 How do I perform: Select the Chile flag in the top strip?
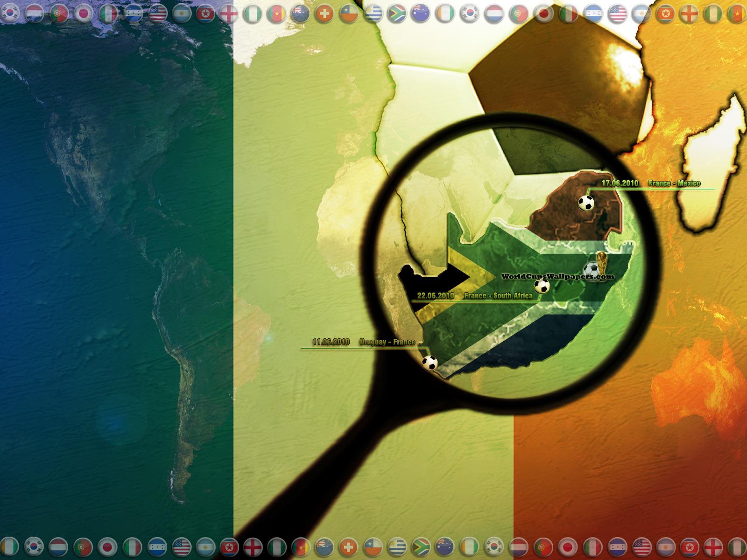click(x=348, y=14)
